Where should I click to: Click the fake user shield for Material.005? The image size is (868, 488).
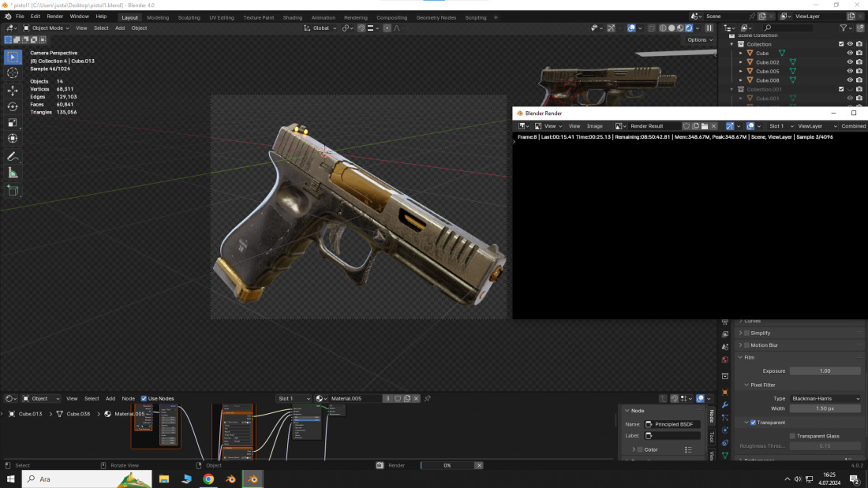[x=398, y=398]
